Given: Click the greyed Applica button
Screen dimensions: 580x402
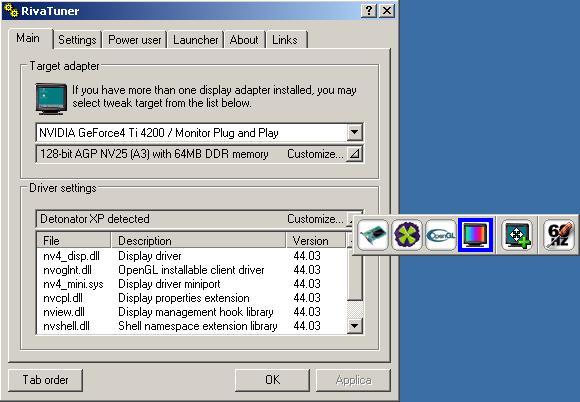Looking at the screenshot, I should click(353, 380).
